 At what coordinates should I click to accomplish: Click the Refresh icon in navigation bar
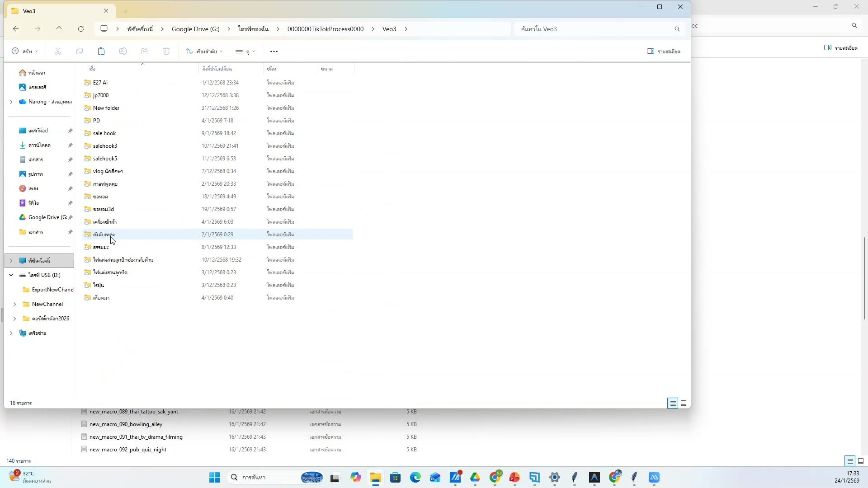(x=81, y=29)
